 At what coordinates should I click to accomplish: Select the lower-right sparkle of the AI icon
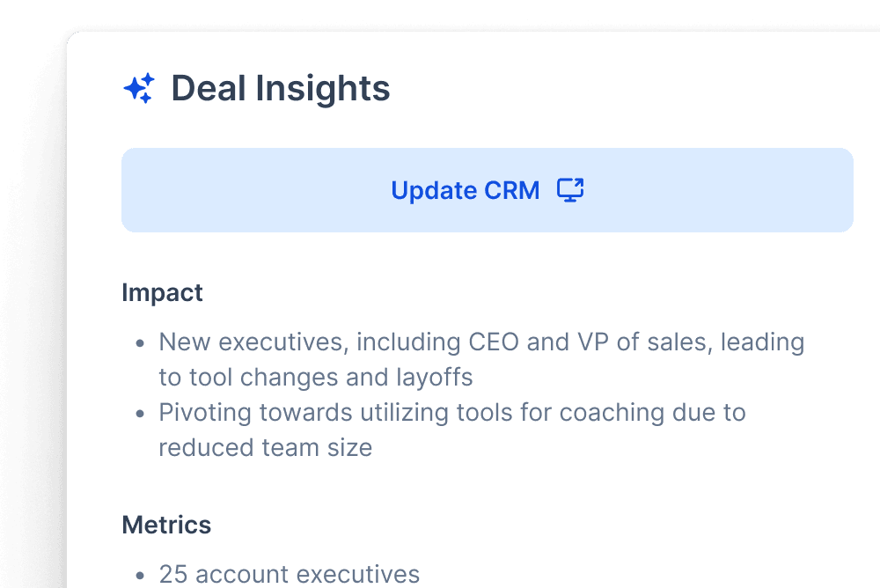click(145, 98)
